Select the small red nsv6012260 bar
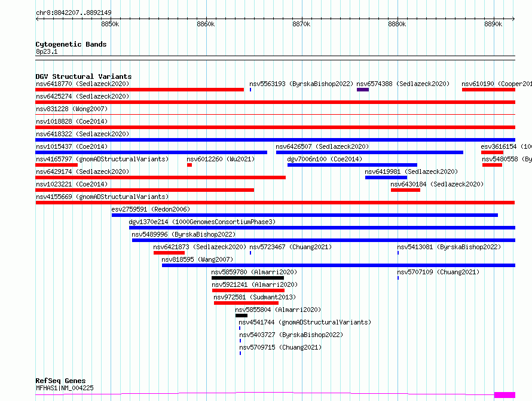 tap(189, 165)
